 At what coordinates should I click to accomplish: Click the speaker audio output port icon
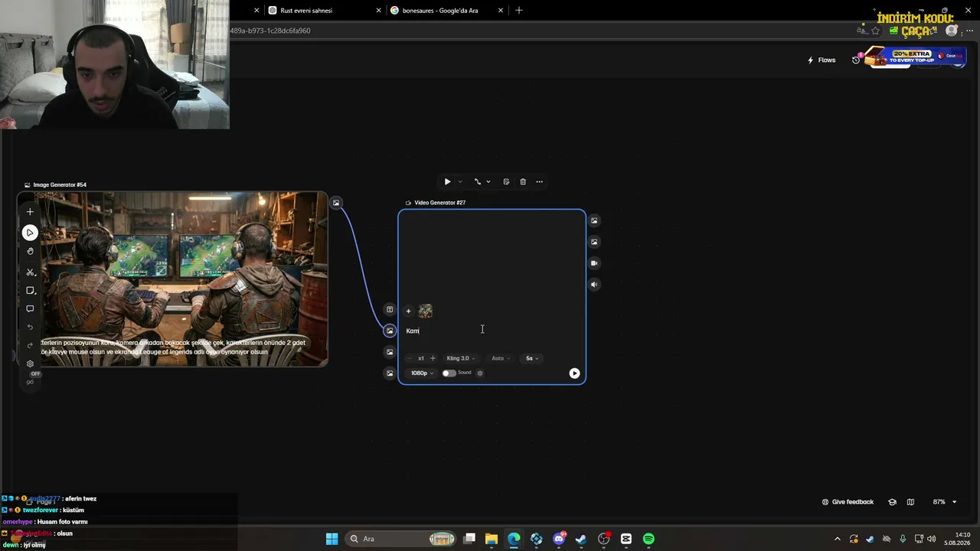point(594,285)
